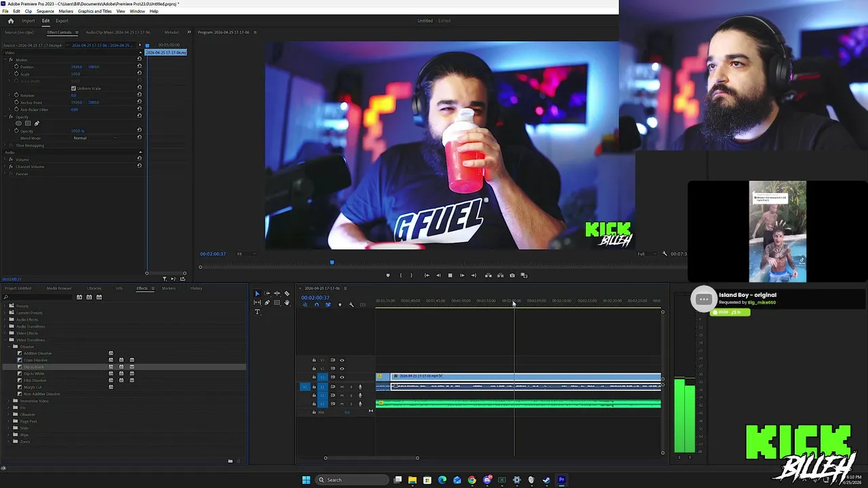Toggle Uniform Scale checkbox
Screen dimensions: 868x488
[73, 88]
